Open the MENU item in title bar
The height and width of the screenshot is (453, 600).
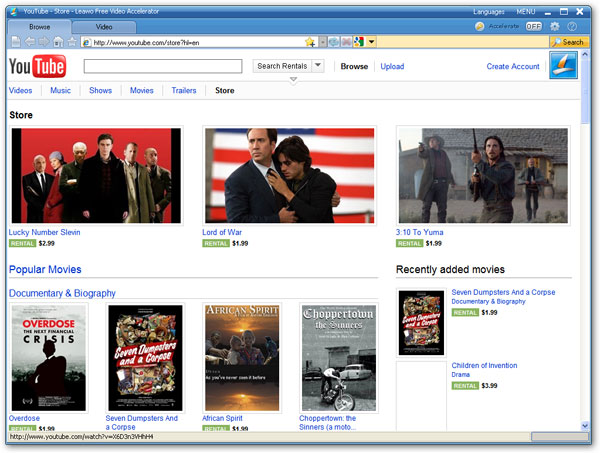pyautogui.click(x=526, y=12)
